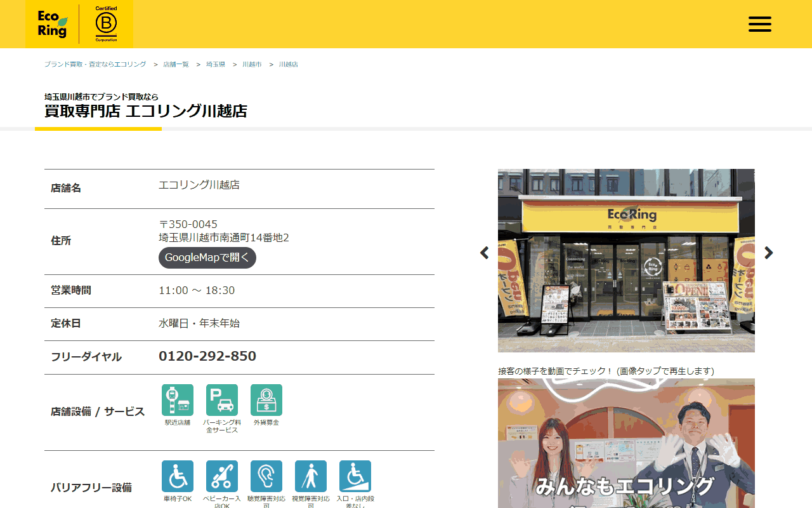Click the 駅近店舗 station-nearby icon
Screen dimensions: 812x508
tap(178, 400)
